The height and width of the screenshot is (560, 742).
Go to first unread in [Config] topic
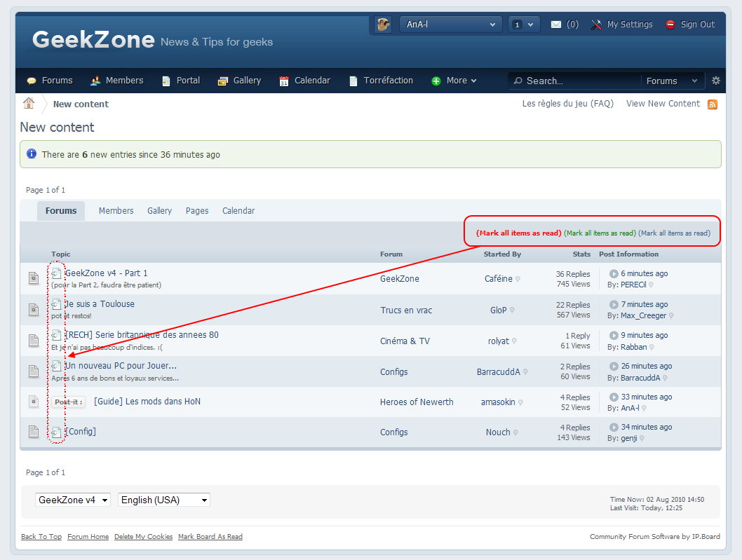point(56,432)
